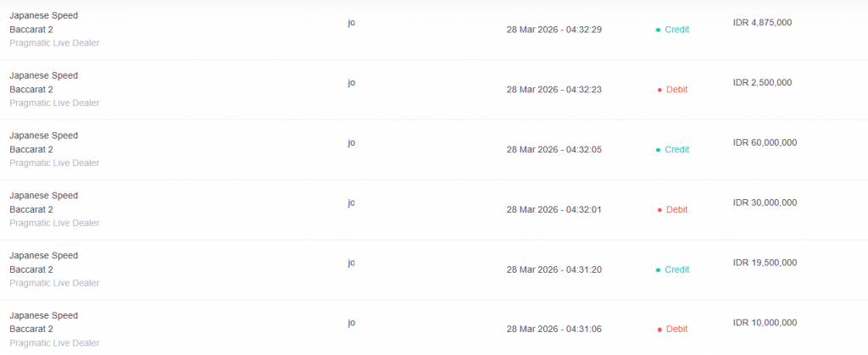Select the amount IDR 19,500,000

click(x=765, y=263)
